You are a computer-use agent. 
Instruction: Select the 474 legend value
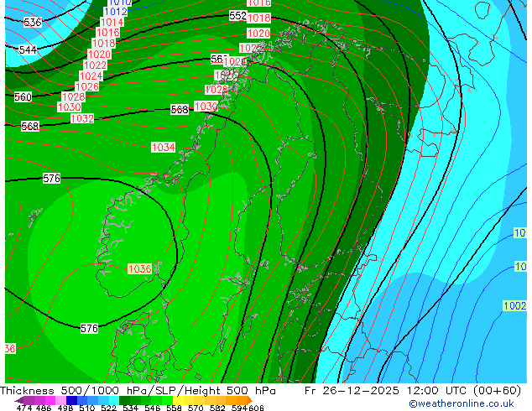[x=24, y=408]
